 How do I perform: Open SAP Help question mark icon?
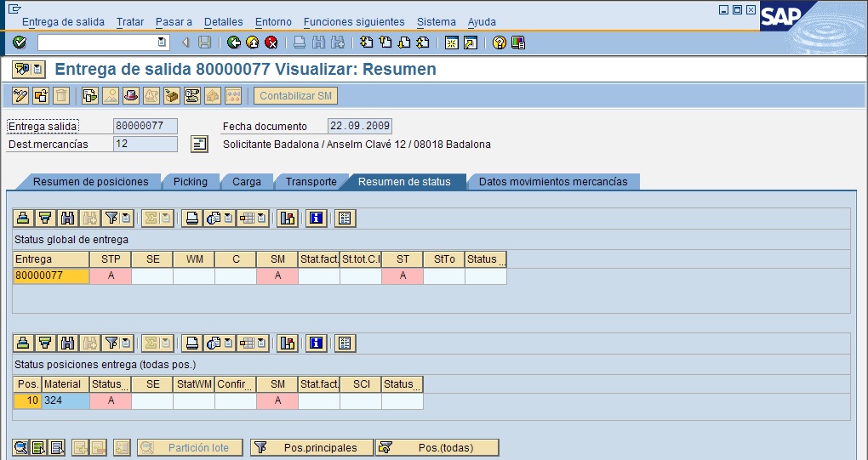coord(500,43)
